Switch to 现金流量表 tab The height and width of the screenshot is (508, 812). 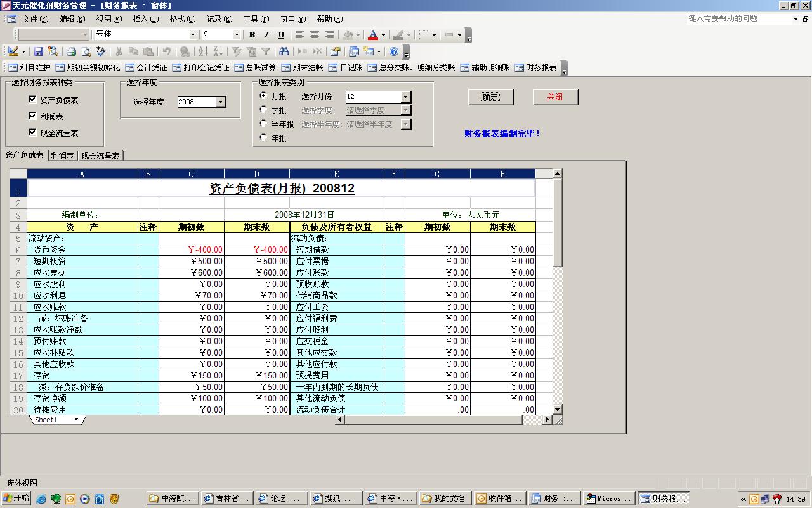(x=101, y=156)
